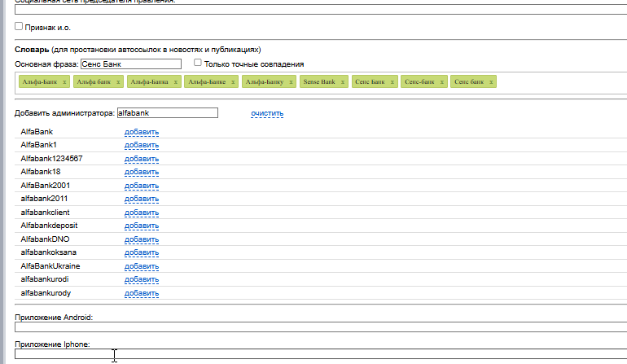Click the Словарь section heading

[32, 50]
